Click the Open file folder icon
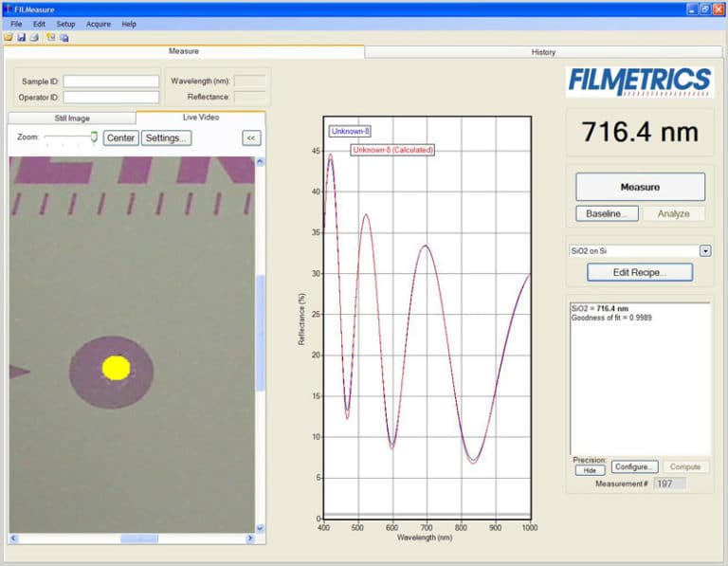 (x=9, y=37)
